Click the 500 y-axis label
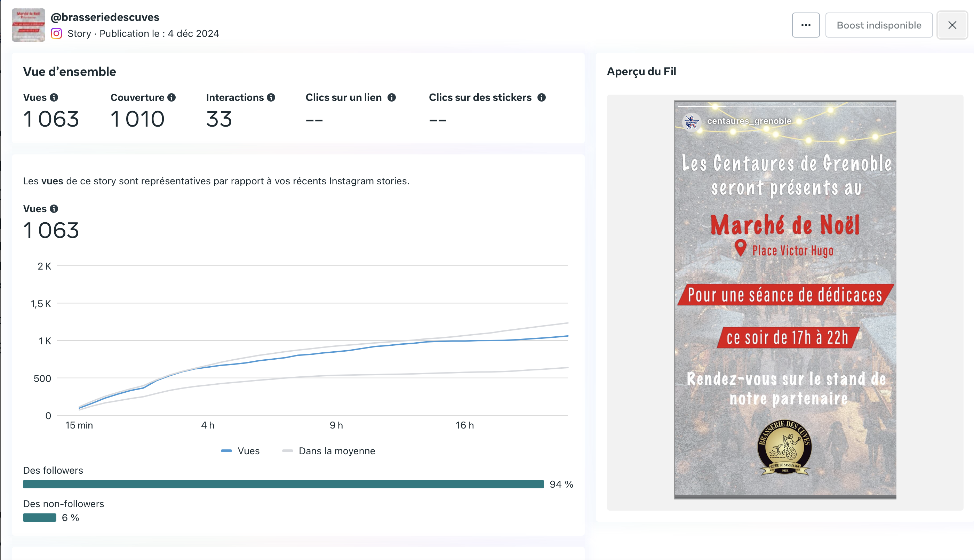 pos(42,378)
